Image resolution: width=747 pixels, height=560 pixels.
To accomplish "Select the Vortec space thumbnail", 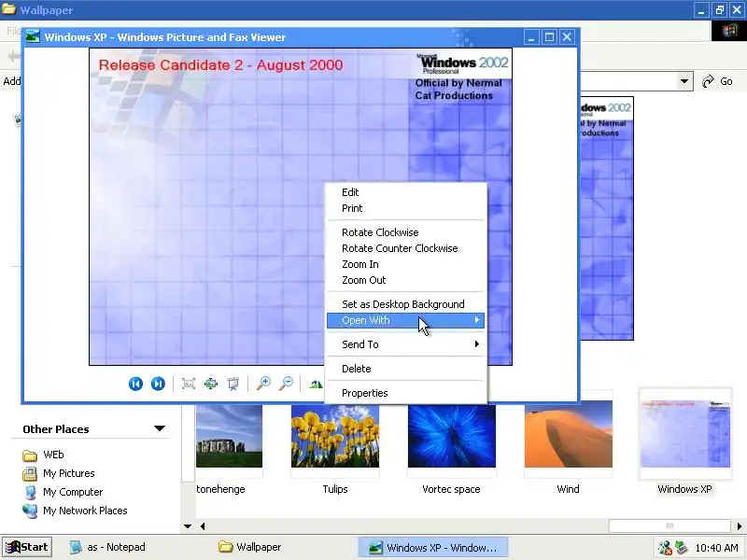I will pyautogui.click(x=452, y=436).
